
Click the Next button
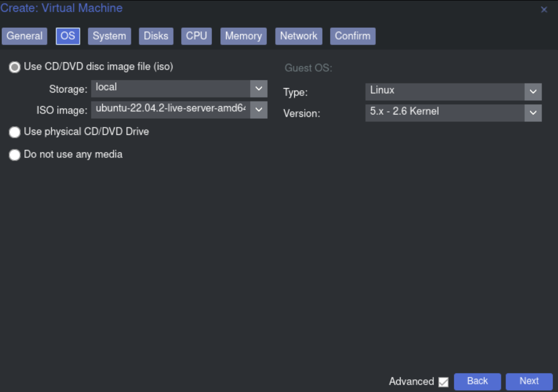(529, 381)
